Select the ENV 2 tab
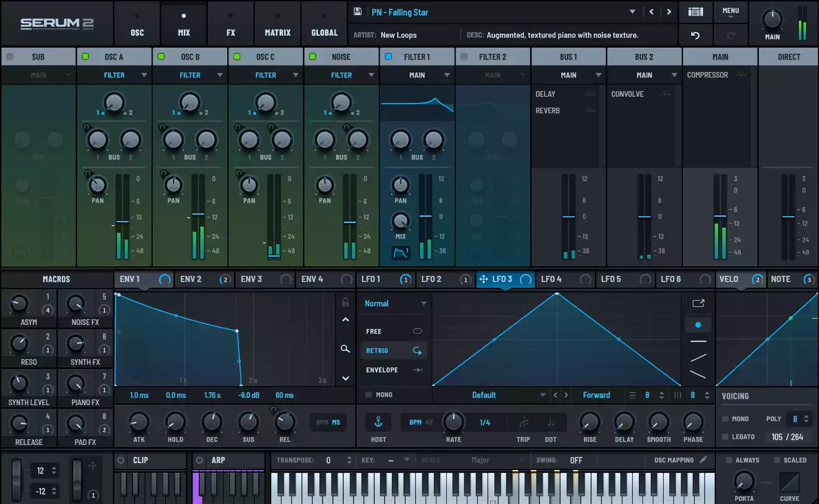This screenshot has width=819, height=504. [x=205, y=279]
